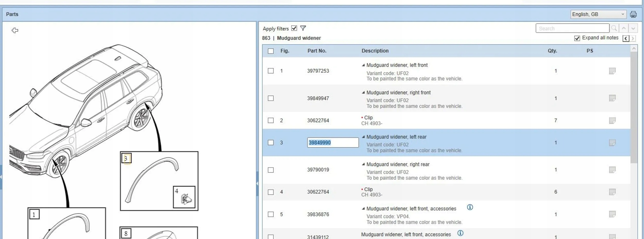Click the selected part number field 39849990
Viewport: 644px width, 239px height.
[x=333, y=143]
